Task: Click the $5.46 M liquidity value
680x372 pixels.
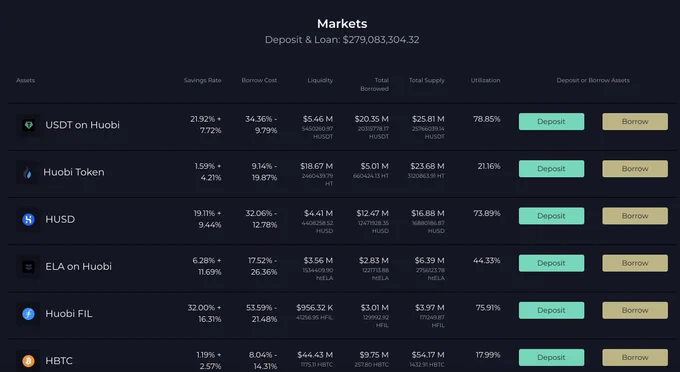Action: (318, 119)
